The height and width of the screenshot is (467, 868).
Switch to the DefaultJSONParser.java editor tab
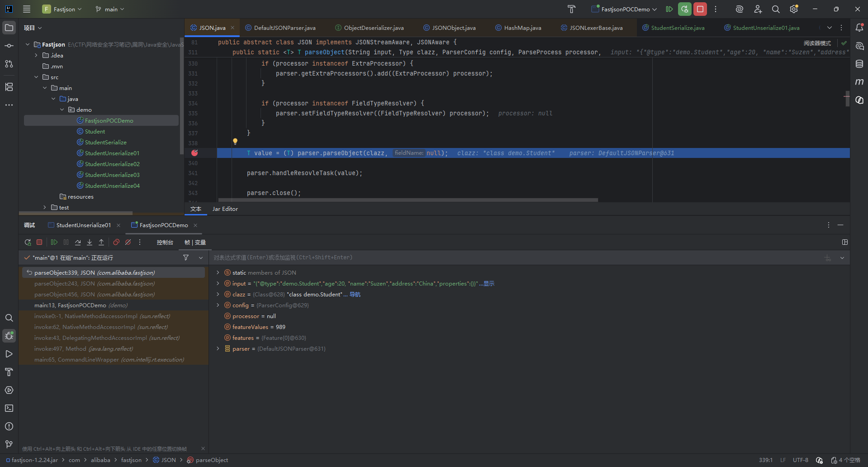click(280, 28)
